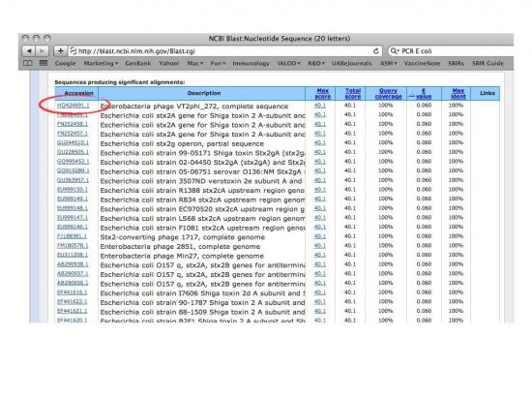
Task: Select 'Escherichia coli stx2g operon, partial sequence' text
Action: 182,143
